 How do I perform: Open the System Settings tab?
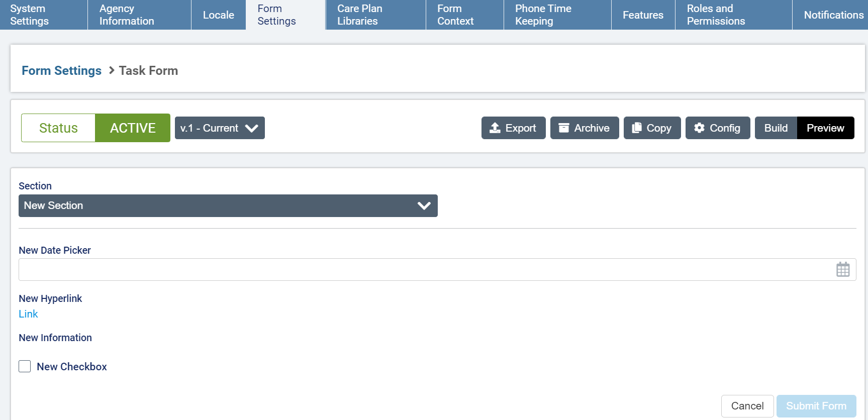click(x=30, y=15)
